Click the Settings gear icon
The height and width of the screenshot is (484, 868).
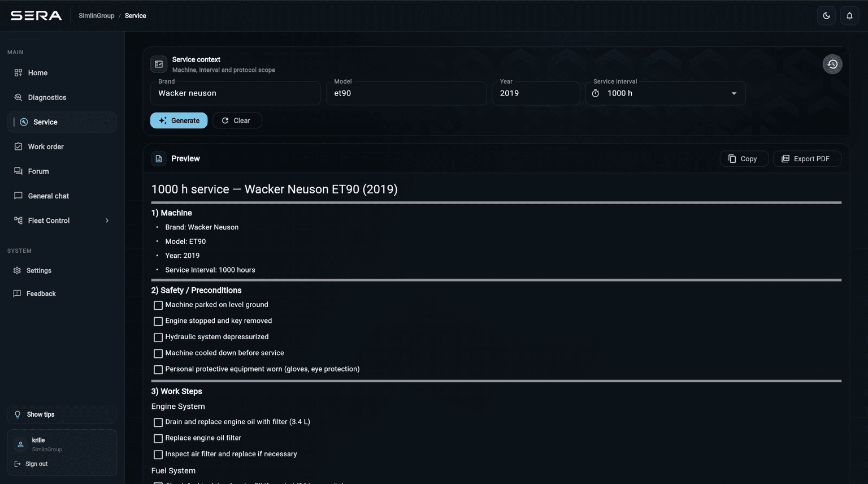17,271
